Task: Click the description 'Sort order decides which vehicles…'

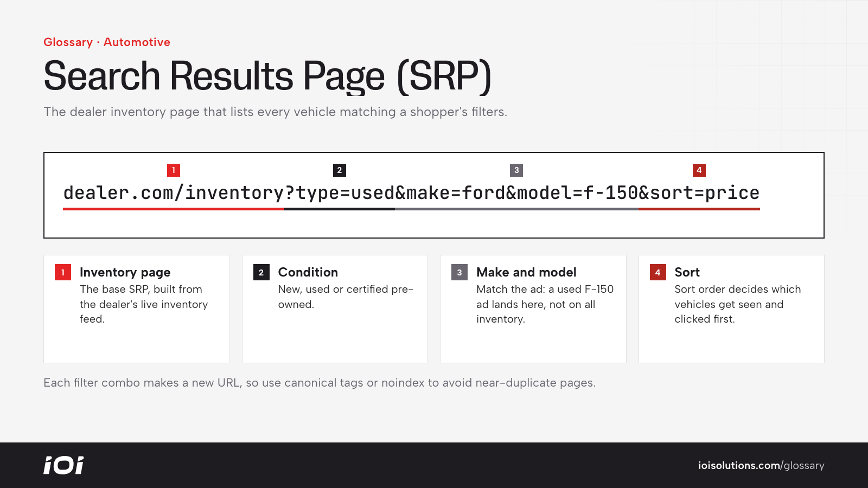Action: (738, 304)
